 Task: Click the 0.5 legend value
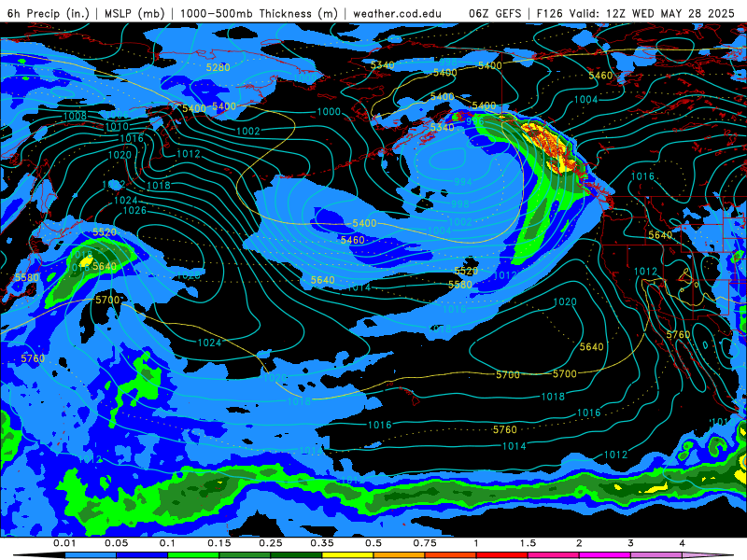pos(373,543)
